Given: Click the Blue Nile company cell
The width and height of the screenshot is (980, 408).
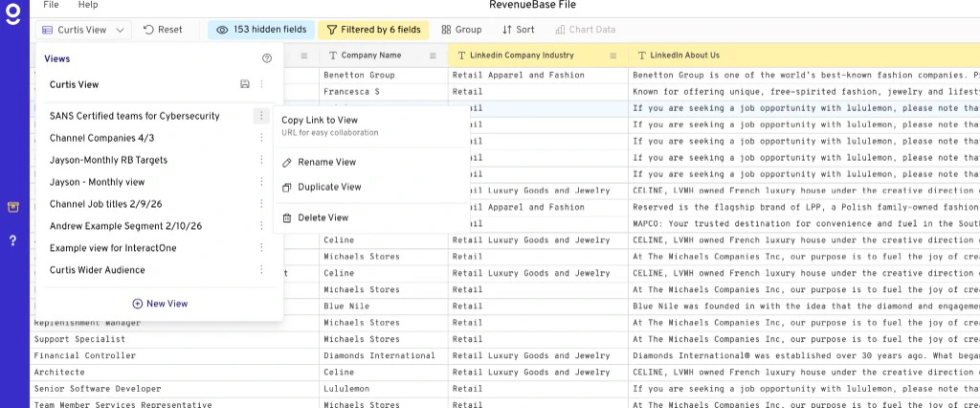Looking at the screenshot, I should pyautogui.click(x=383, y=306).
